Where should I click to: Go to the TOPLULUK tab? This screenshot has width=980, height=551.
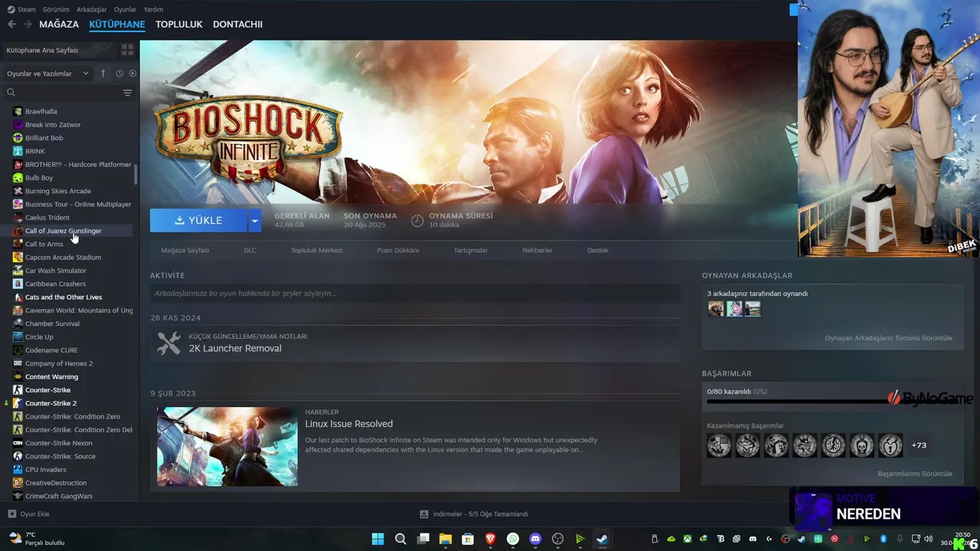click(x=178, y=24)
